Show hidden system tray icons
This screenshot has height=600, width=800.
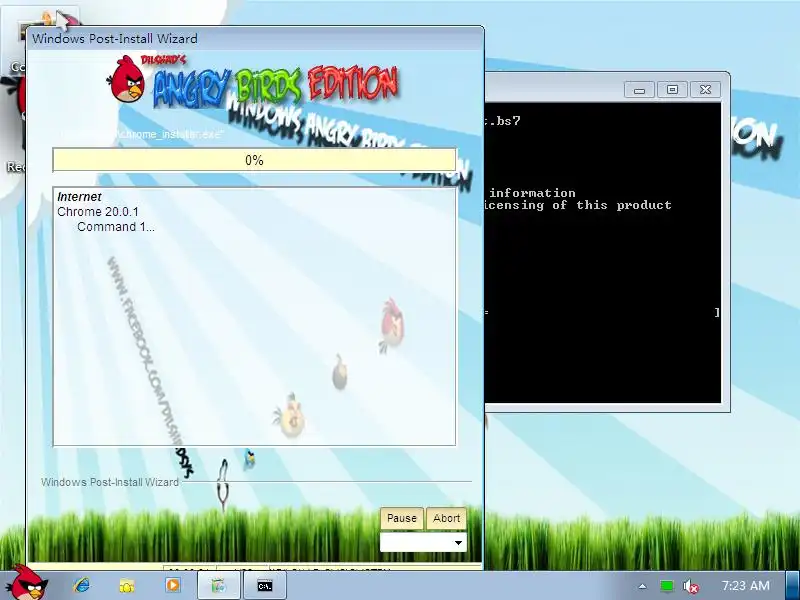[x=642, y=586]
